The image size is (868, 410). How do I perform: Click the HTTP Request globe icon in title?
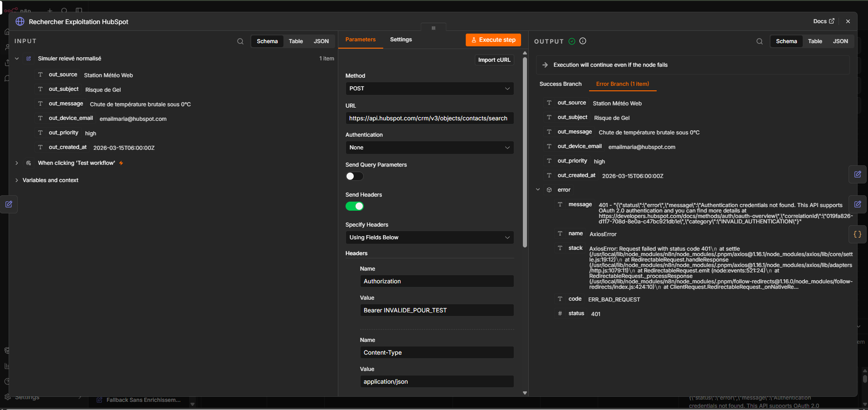point(20,21)
